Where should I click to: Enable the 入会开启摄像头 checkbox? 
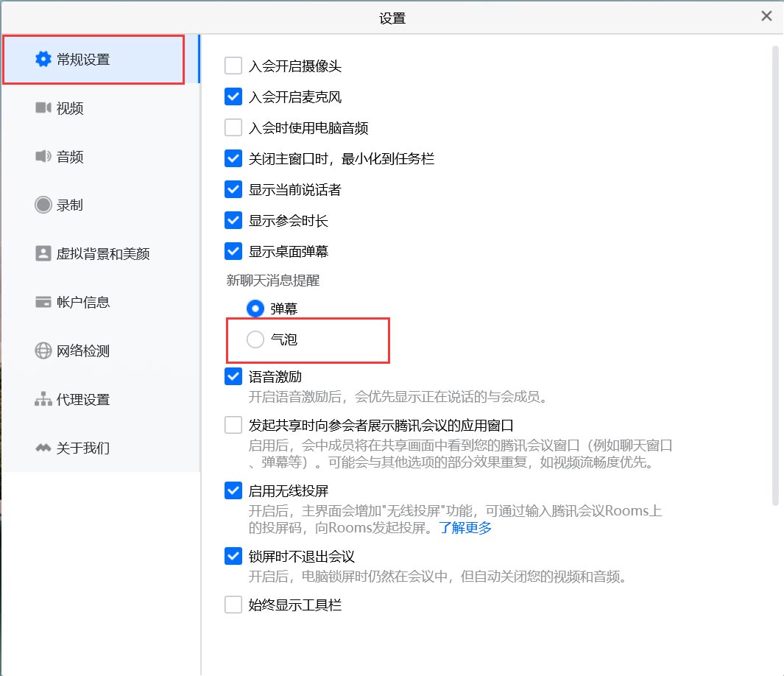(233, 66)
